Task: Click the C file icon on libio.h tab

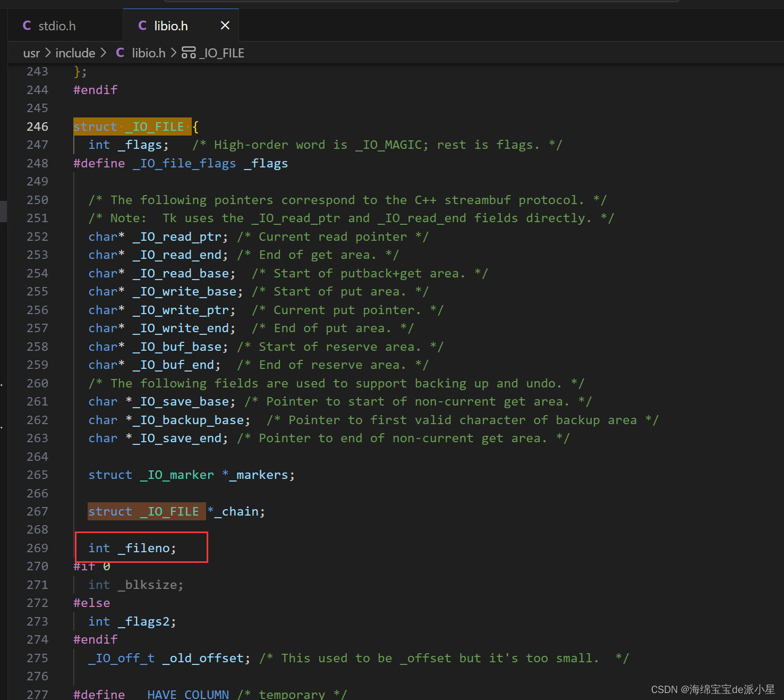Action: (142, 26)
